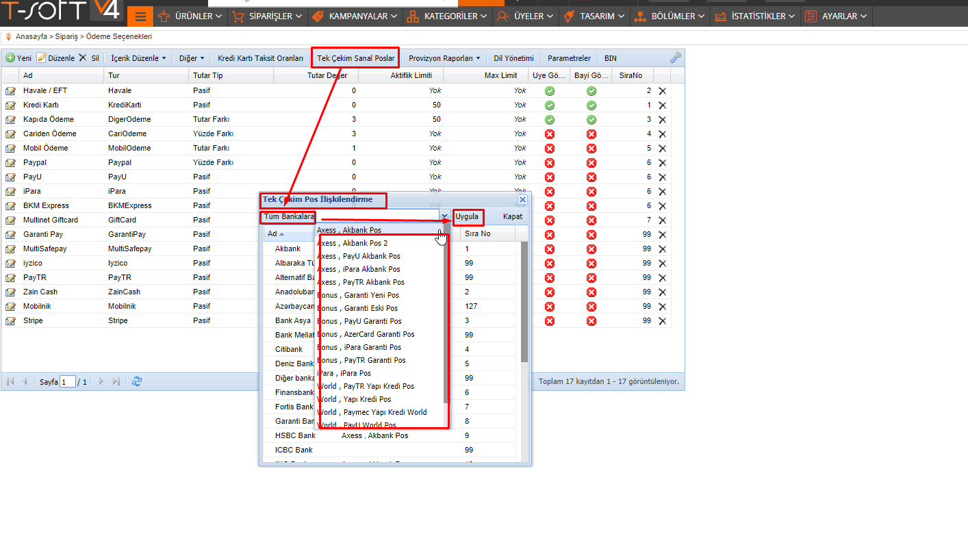
Task: Select Axess , Akbank Pos 2 option
Action: point(379,243)
